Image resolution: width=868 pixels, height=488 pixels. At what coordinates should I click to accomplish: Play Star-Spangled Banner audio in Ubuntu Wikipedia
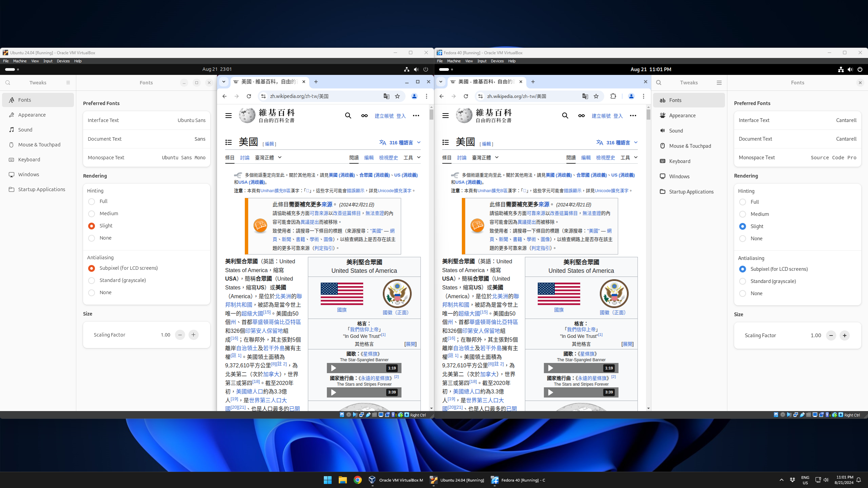coord(334,368)
